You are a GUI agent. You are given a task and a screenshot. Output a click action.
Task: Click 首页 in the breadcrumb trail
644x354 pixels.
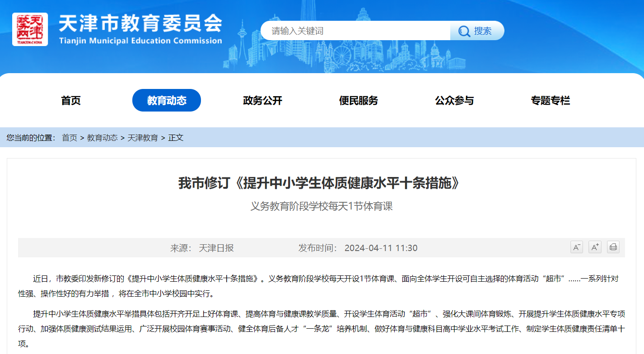pyautogui.click(x=70, y=138)
